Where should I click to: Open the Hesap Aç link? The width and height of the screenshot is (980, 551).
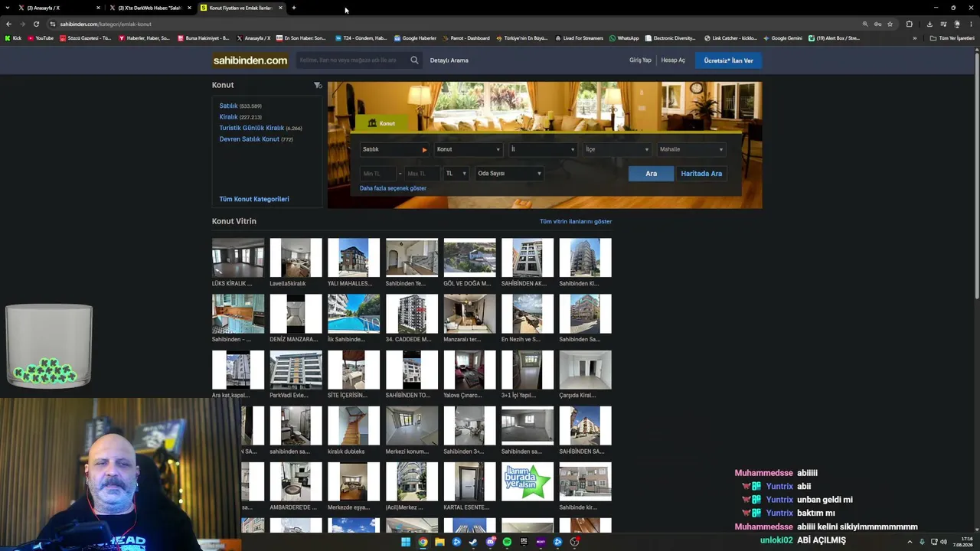coord(673,60)
